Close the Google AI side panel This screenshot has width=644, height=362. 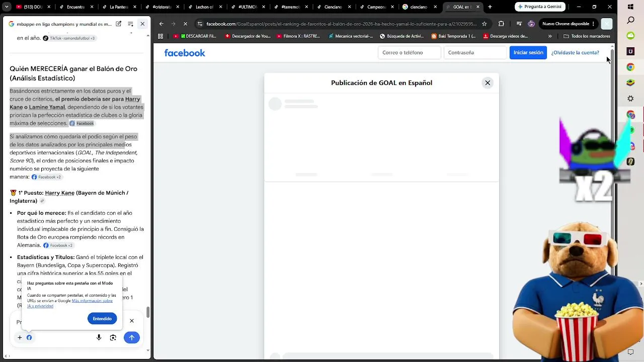(142, 24)
